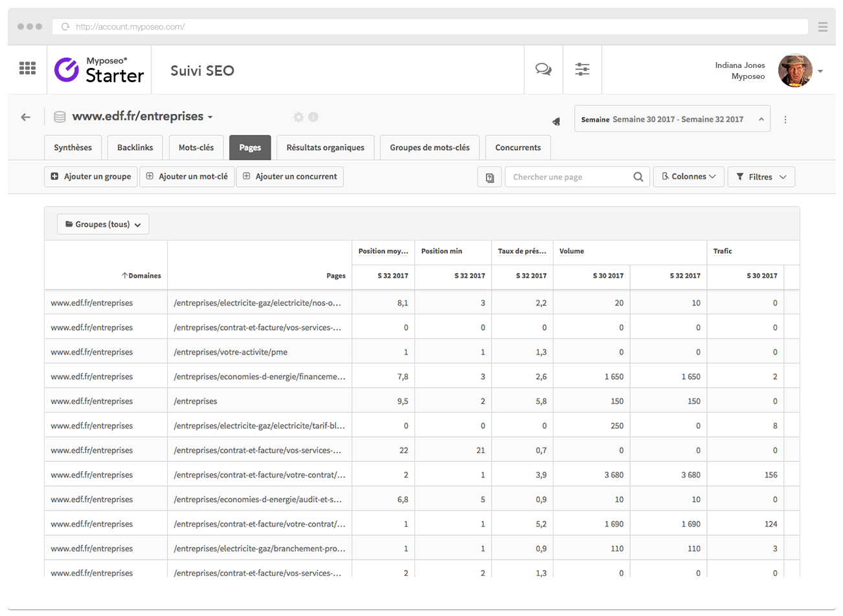The width and height of the screenshot is (843, 616).
Task: Click the Myposeo Starter logo
Action: coord(99,70)
